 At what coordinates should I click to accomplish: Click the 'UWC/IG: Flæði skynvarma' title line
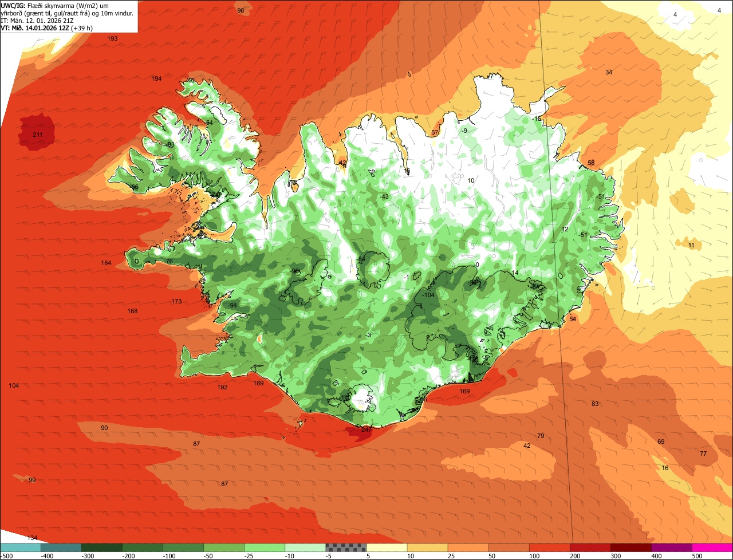pos(54,5)
